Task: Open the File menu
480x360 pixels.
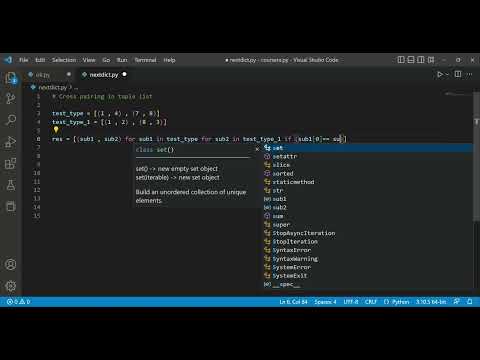Action: pos(24,60)
